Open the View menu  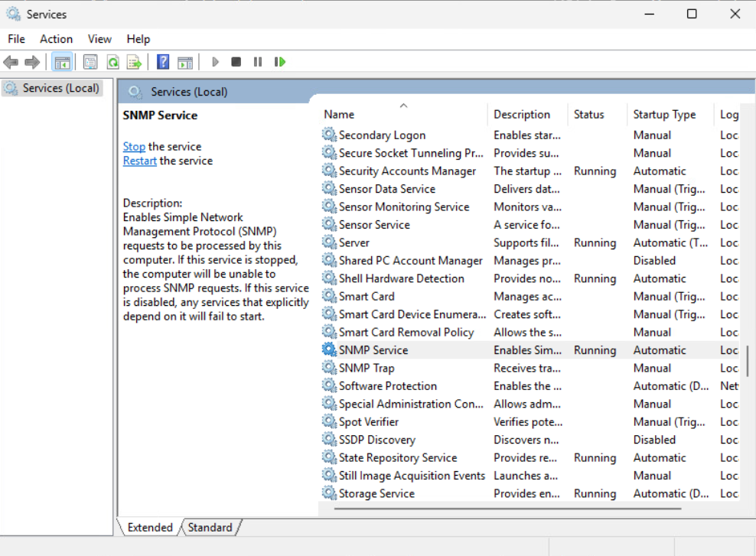click(99, 38)
